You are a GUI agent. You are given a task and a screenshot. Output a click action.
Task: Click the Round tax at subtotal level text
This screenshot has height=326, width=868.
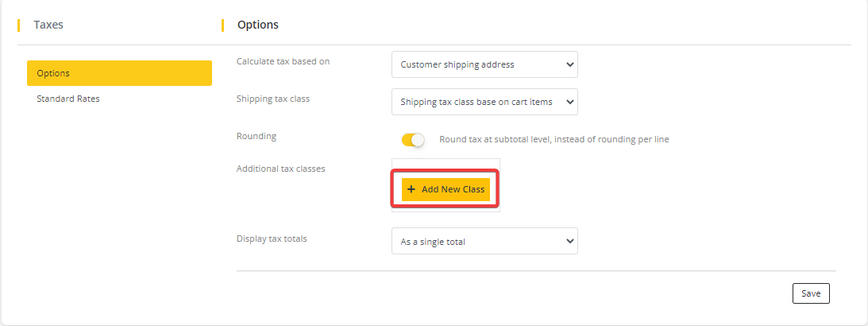554,139
